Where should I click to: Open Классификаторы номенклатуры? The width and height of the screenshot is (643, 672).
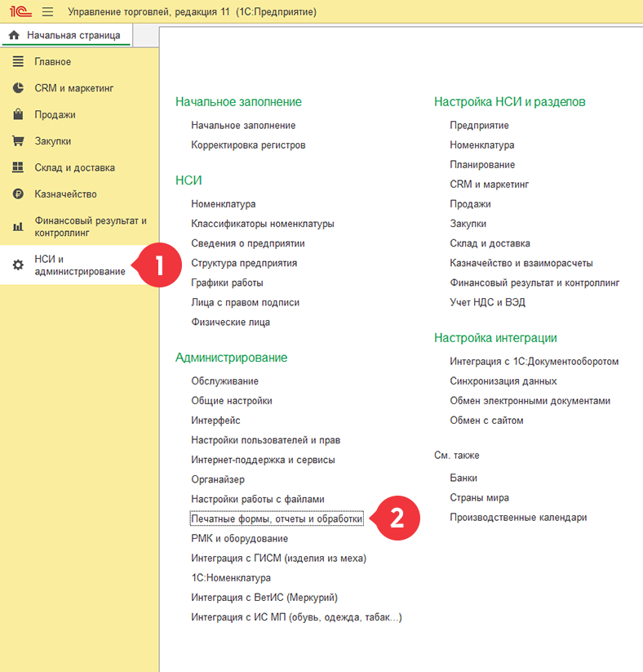point(263,224)
